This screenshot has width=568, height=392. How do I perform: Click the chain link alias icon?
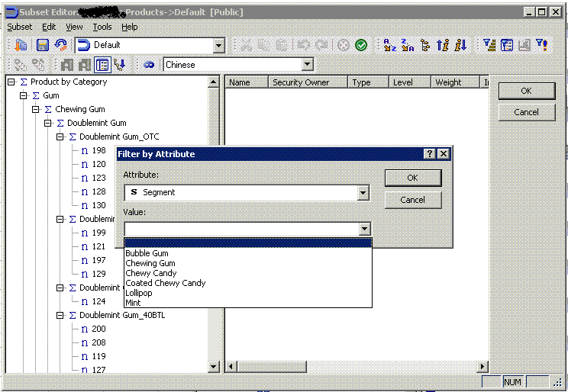(149, 65)
